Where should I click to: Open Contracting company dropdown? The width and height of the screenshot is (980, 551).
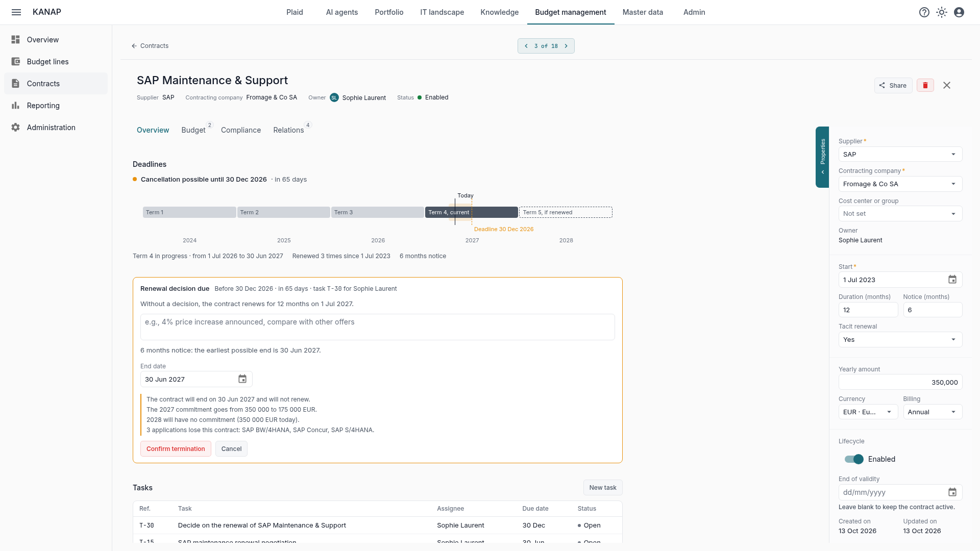(900, 184)
